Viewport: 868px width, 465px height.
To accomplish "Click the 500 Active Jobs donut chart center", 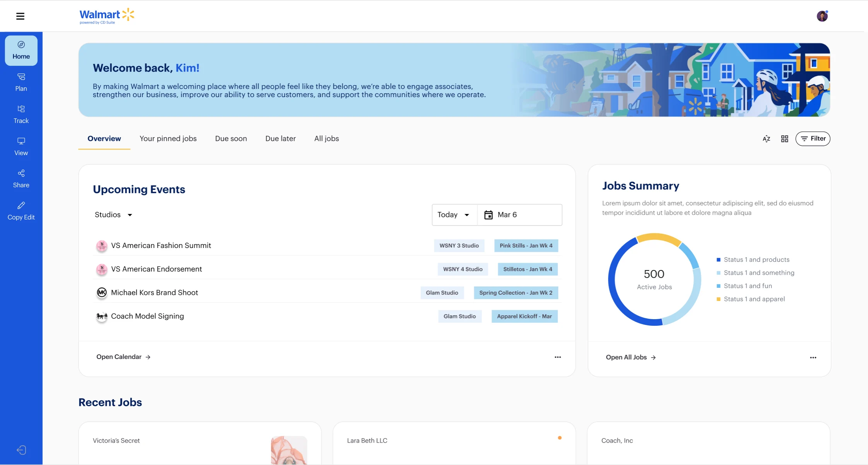I will 654,279.
